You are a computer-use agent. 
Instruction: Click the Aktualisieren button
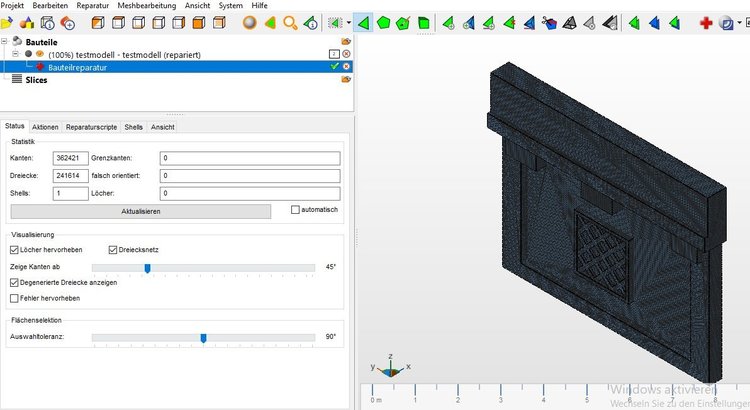click(141, 211)
